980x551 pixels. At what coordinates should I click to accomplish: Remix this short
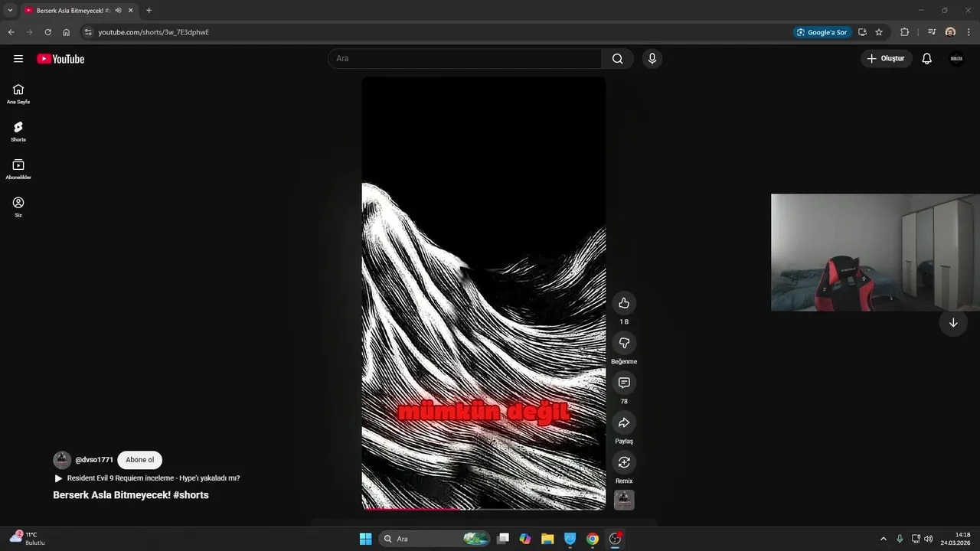tap(624, 462)
